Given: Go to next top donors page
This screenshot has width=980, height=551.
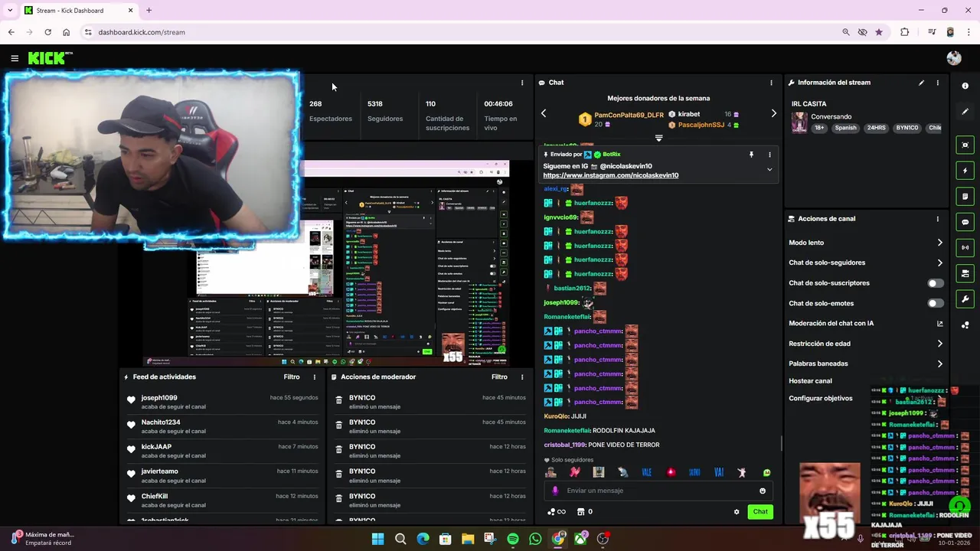Looking at the screenshot, I should tap(773, 113).
